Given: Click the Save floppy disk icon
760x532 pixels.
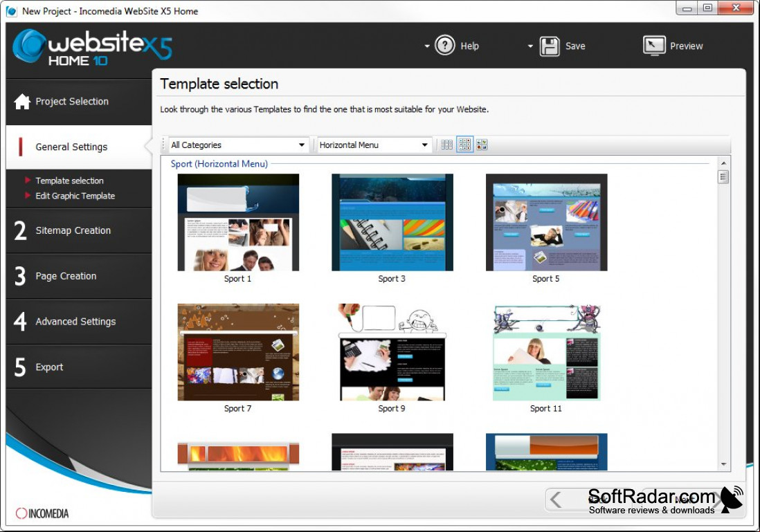Looking at the screenshot, I should pos(550,46).
